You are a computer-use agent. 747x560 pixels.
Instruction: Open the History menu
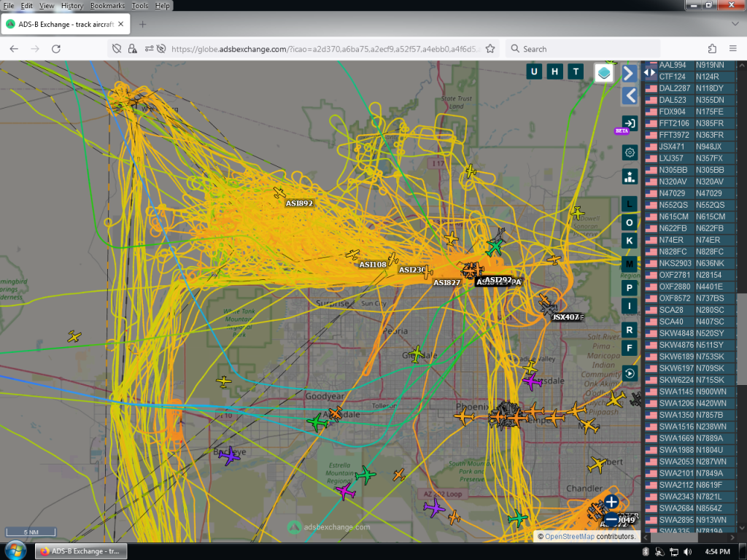(x=72, y=6)
